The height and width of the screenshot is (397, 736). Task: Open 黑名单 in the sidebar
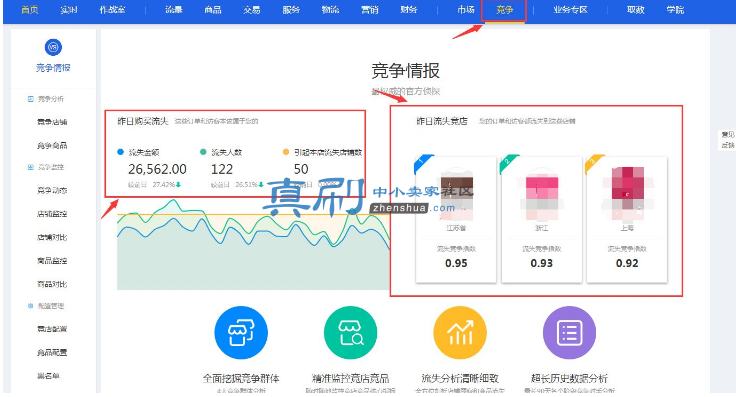[x=48, y=376]
